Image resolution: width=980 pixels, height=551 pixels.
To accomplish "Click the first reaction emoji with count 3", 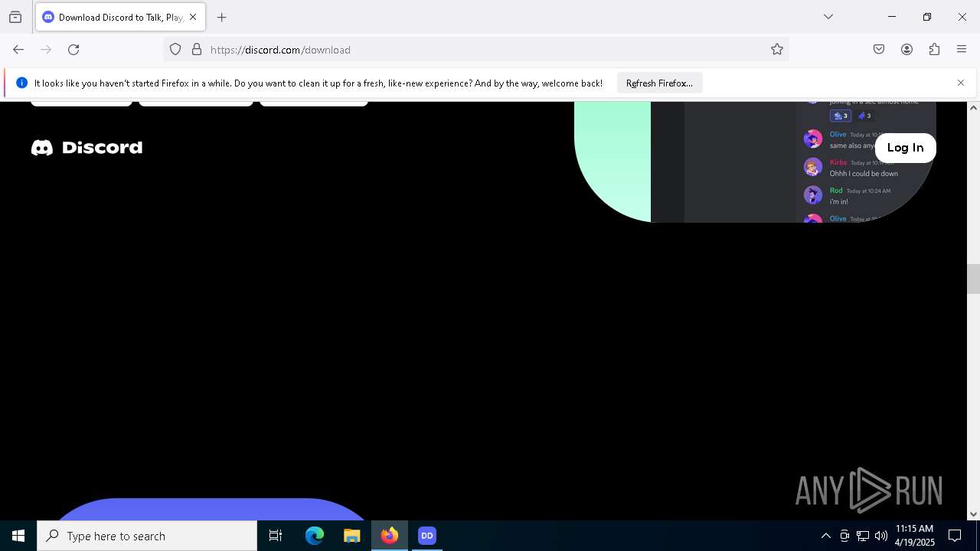I will click(x=841, y=116).
